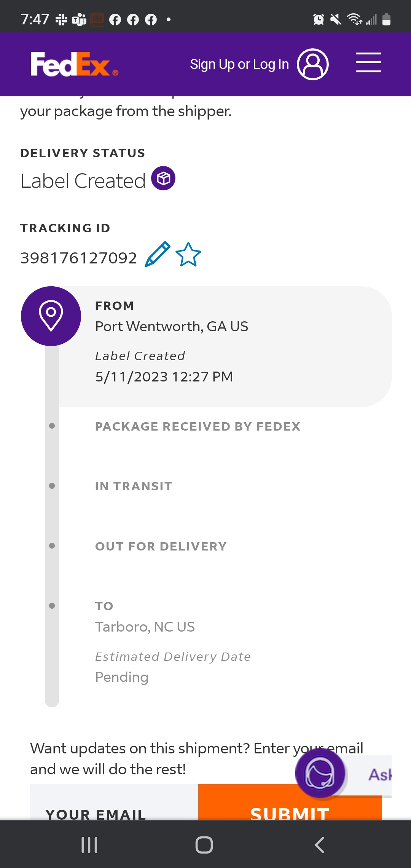Click Sign Up or Log In
The width and height of the screenshot is (411, 868).
point(239,64)
